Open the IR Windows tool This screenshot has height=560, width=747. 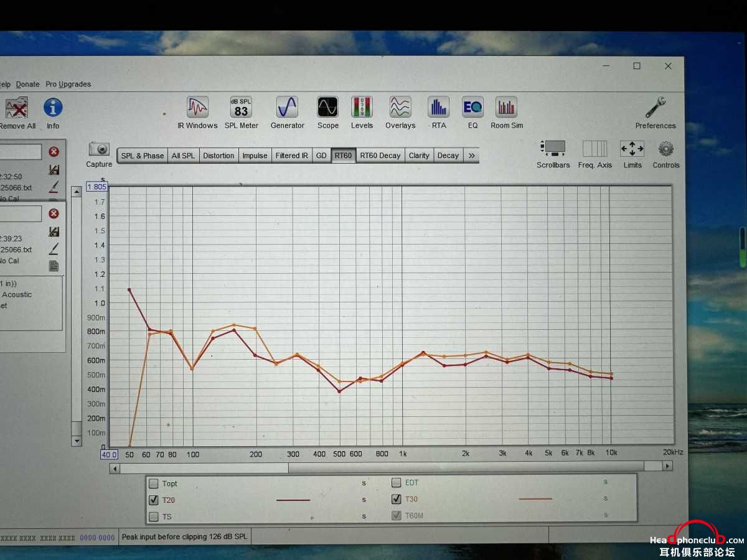197,113
